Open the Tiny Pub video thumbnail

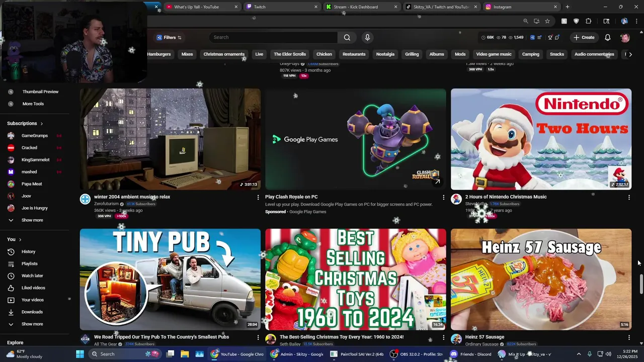(170, 279)
